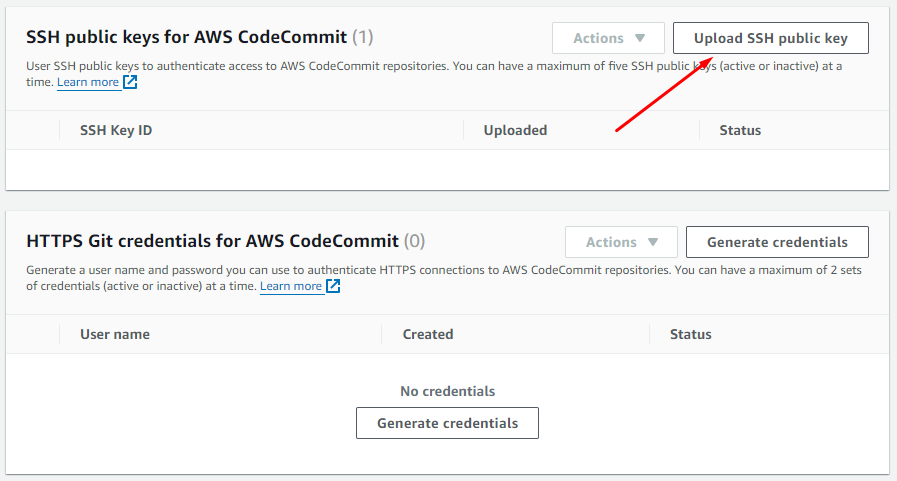Click the HTTPS Git credentials for AWS CodeCommit heading
Viewport: 897px width, 481px height.
click(x=212, y=241)
